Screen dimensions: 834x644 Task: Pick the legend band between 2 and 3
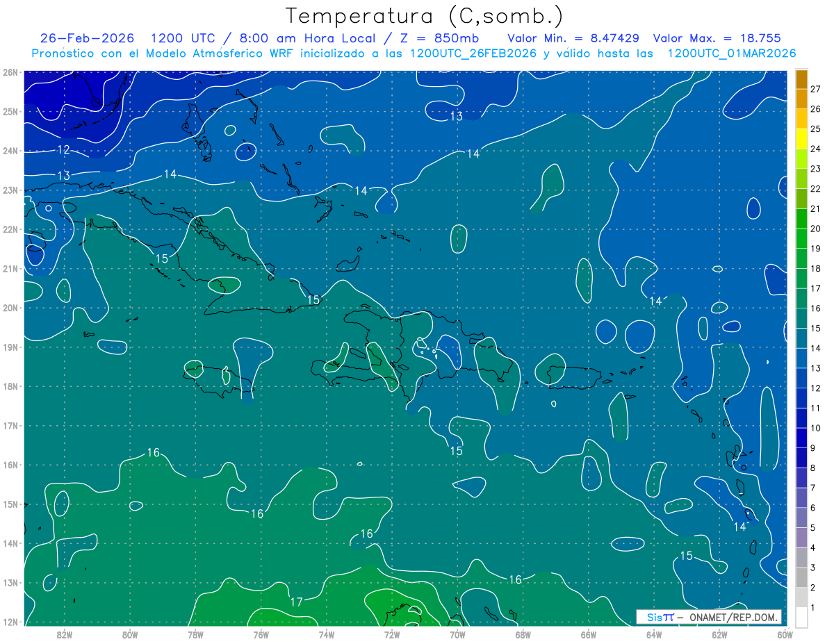801,577
